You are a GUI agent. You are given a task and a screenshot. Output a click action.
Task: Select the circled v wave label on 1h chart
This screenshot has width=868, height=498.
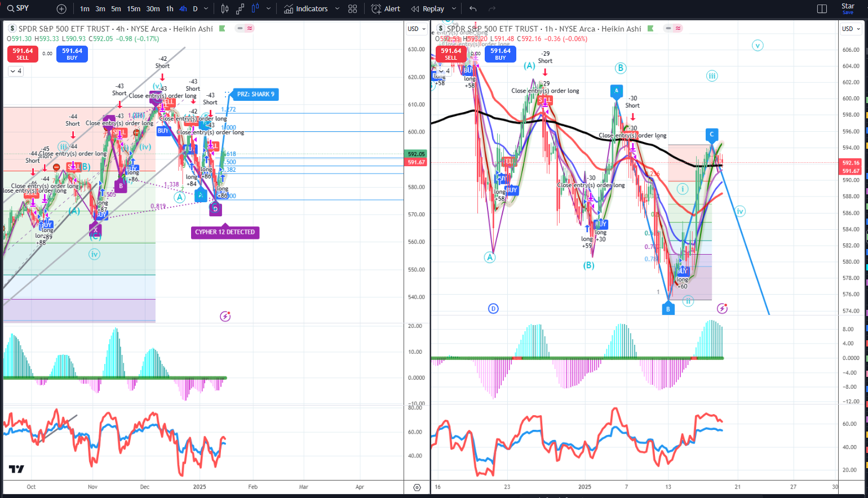(758, 46)
